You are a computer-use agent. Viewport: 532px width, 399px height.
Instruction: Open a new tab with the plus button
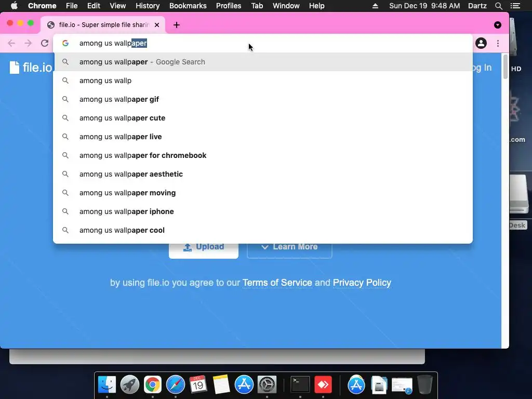tap(177, 25)
